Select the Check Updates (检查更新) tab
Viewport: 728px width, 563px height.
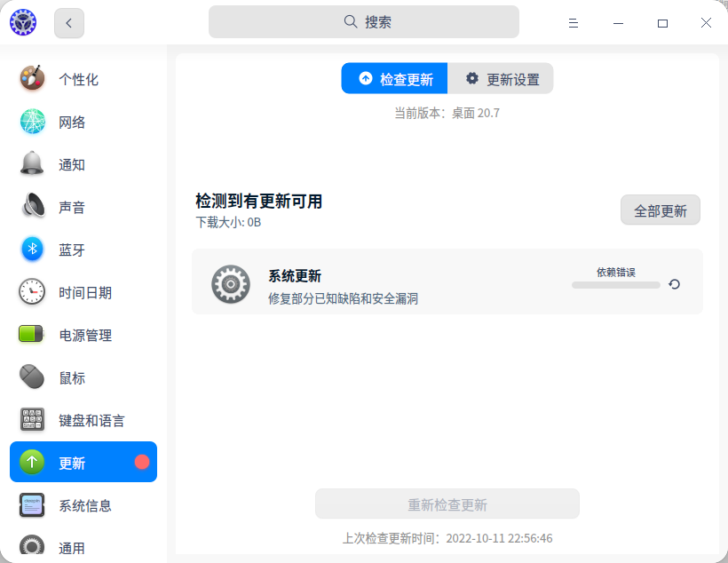coord(393,78)
